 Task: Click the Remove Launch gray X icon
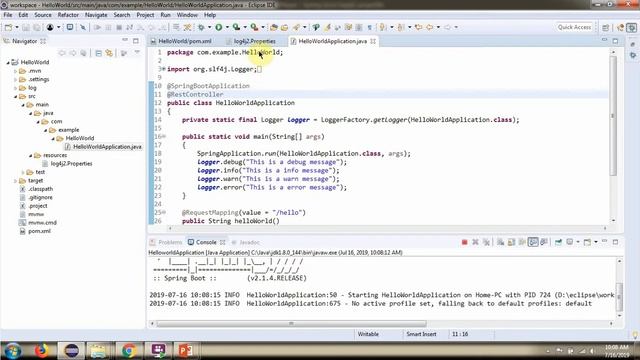(x=475, y=242)
